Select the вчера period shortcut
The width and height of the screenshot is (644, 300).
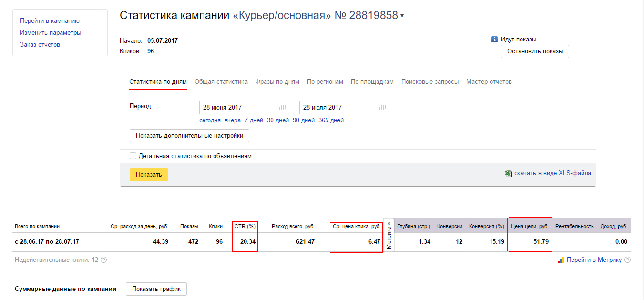(233, 120)
